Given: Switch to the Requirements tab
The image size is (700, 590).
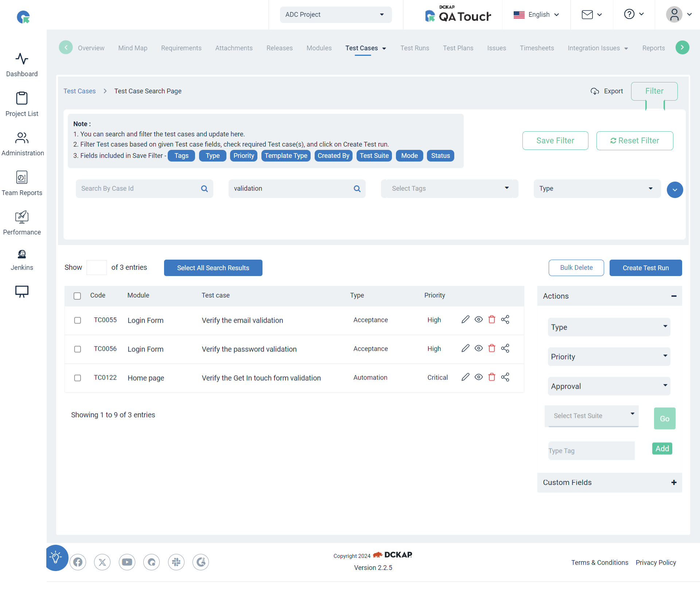Looking at the screenshot, I should [181, 48].
